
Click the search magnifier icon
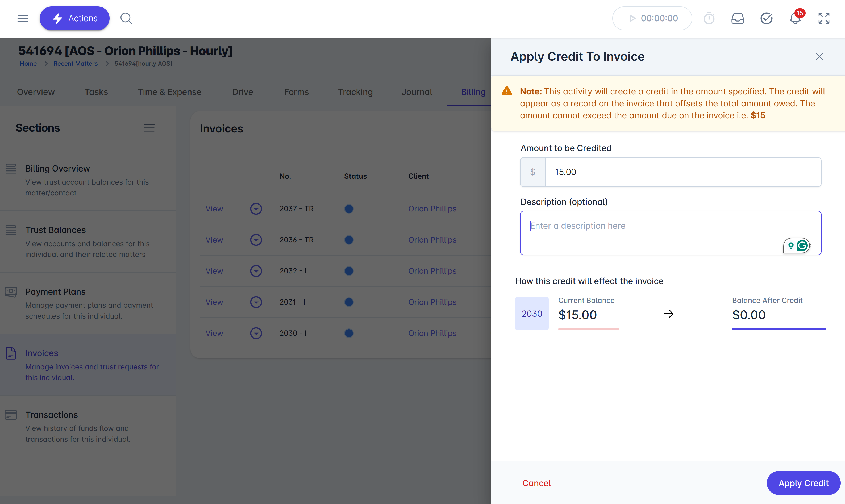pyautogui.click(x=126, y=18)
